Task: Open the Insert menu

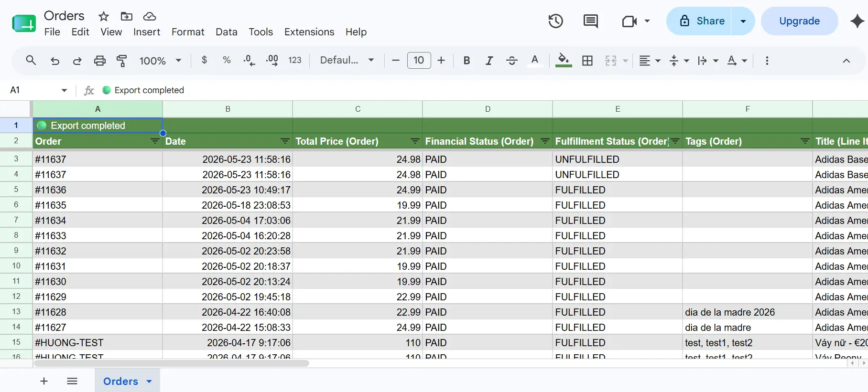Action: tap(147, 32)
